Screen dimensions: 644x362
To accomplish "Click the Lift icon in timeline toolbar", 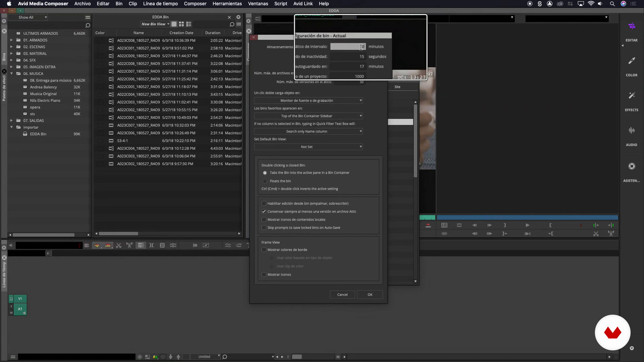I will pyautogui.click(x=129, y=246).
